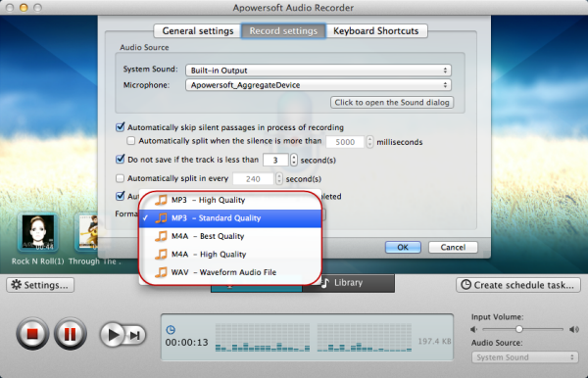The height and width of the screenshot is (378, 588).
Task: Cancel the settings dialog
Action: [x=453, y=247]
